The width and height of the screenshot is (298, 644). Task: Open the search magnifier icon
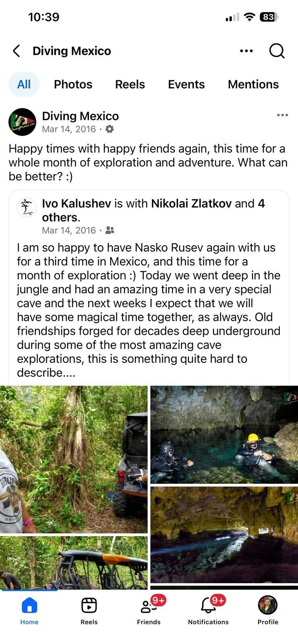[x=277, y=51]
